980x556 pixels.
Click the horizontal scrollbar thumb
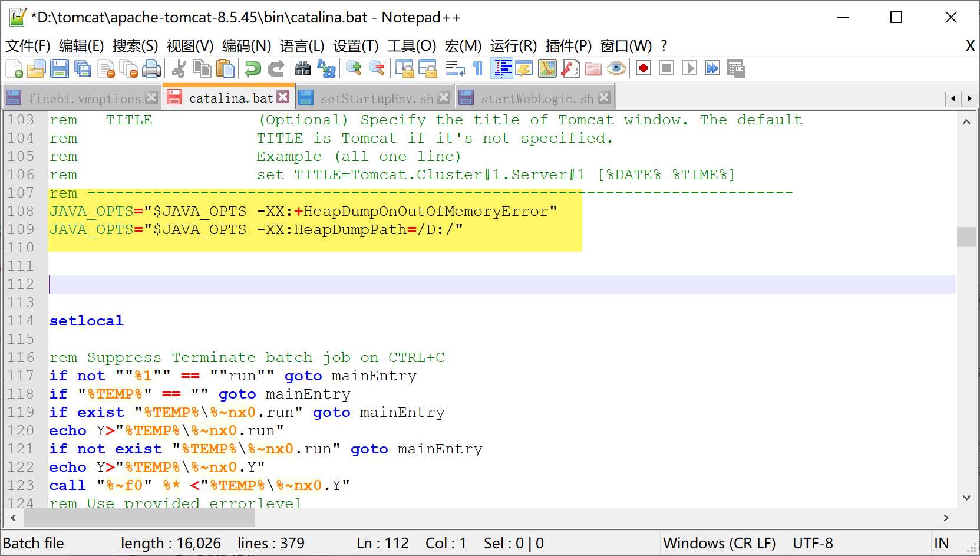point(139,518)
